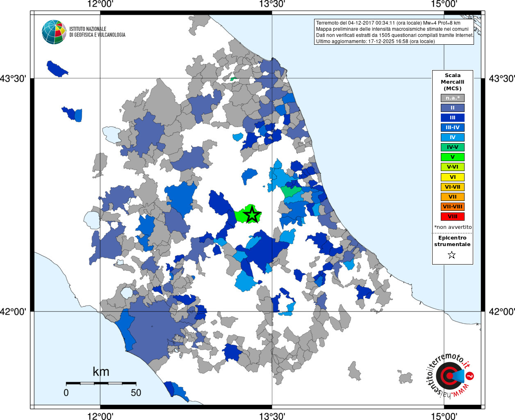This screenshot has width=515, height=420.
Task: Click the km scale bar
Action: click(x=101, y=383)
